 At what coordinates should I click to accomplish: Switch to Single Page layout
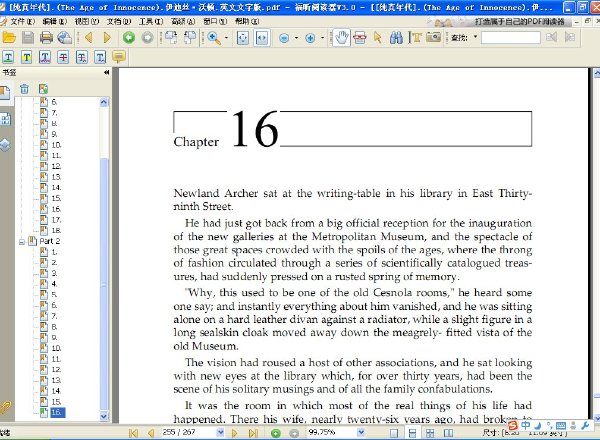pos(394,433)
